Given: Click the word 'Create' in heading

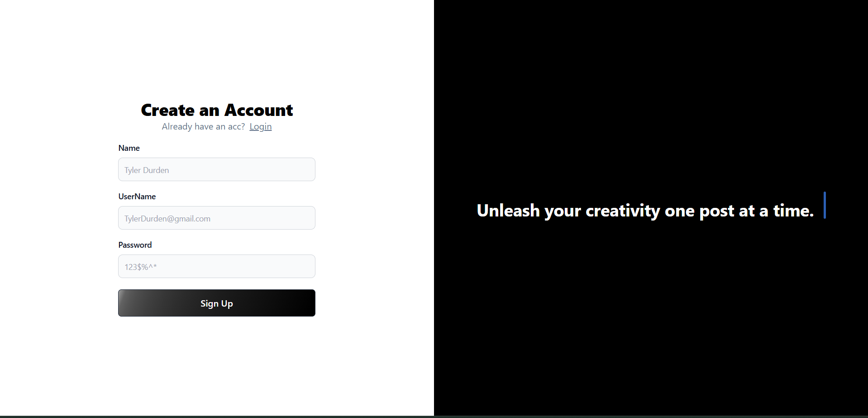Looking at the screenshot, I should 168,110.
